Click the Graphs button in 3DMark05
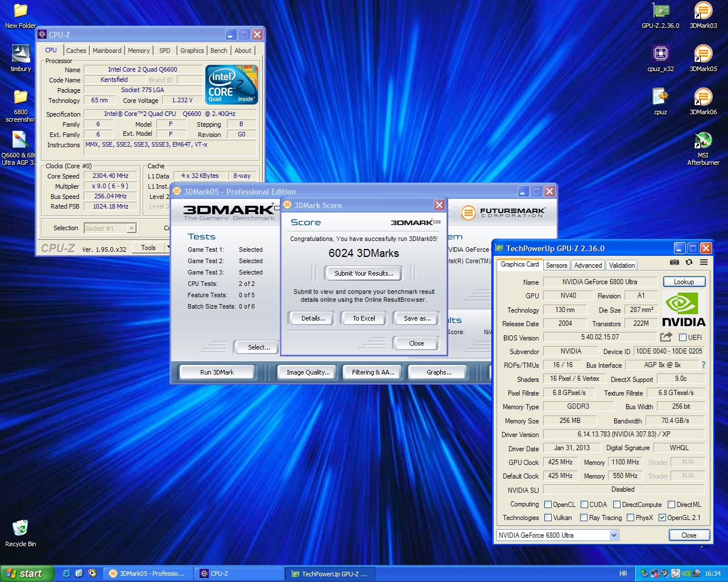 (x=439, y=372)
